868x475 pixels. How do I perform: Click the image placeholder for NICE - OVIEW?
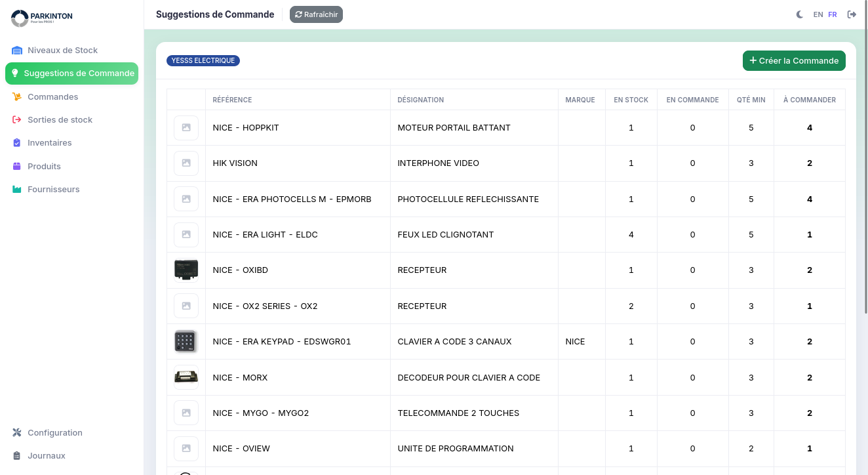(186, 449)
